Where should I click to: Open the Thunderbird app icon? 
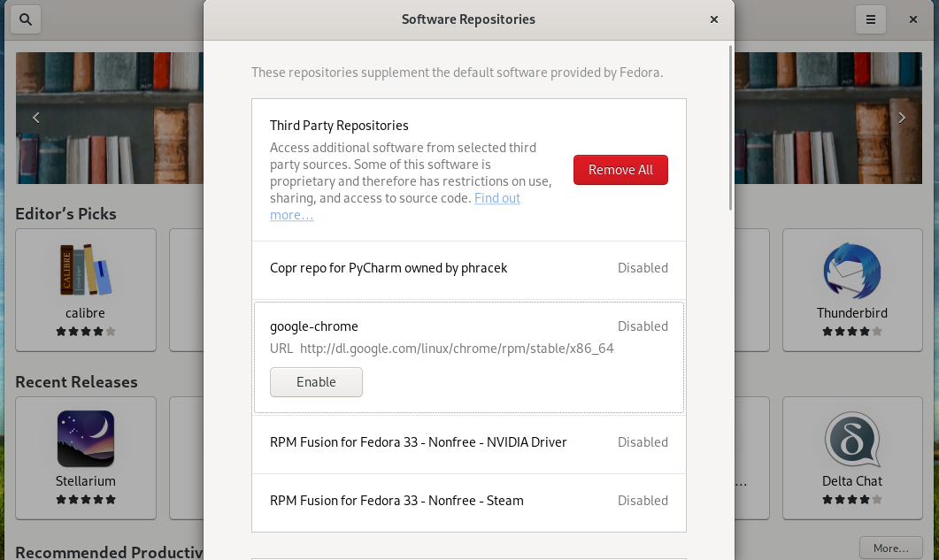coord(851,270)
